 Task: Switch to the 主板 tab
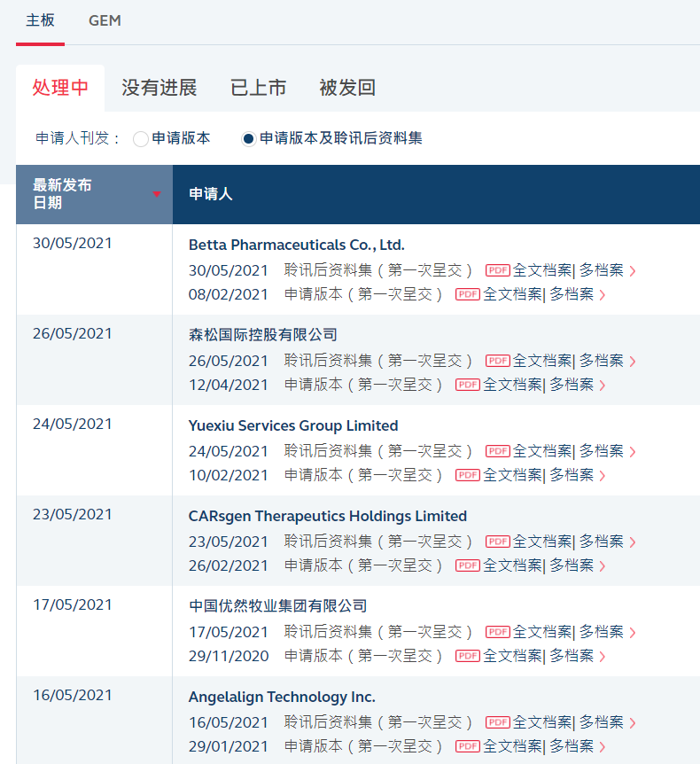[40, 20]
